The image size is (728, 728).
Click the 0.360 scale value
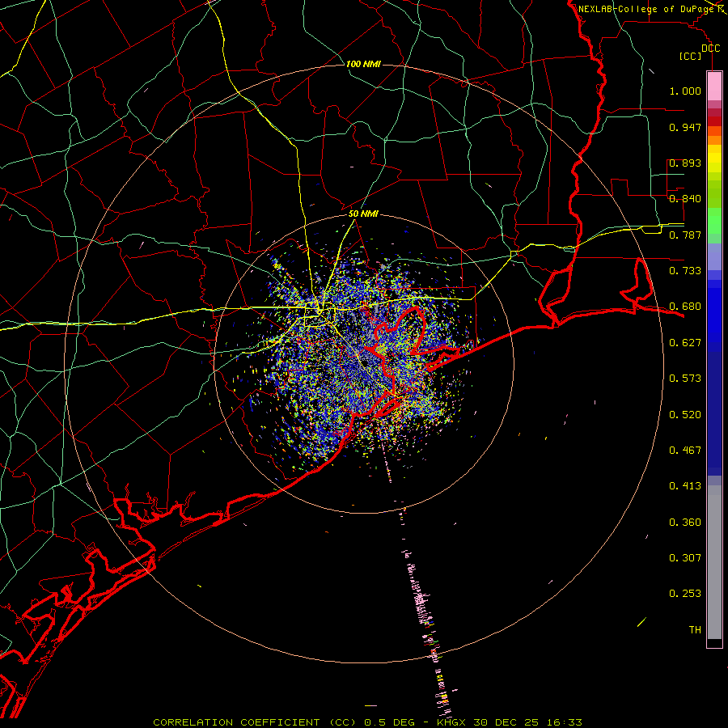tap(685, 523)
